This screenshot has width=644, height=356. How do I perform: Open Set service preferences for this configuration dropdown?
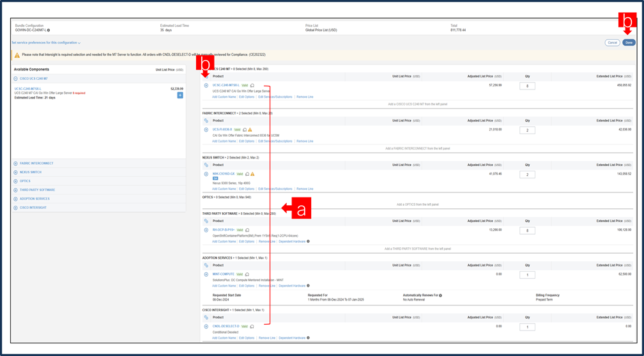tap(46, 43)
